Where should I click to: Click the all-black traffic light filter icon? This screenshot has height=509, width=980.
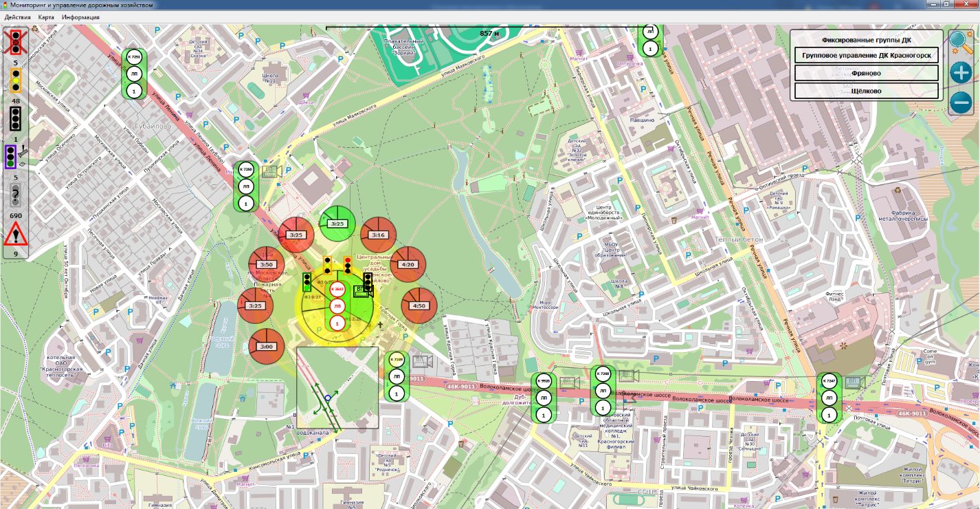tap(15, 120)
